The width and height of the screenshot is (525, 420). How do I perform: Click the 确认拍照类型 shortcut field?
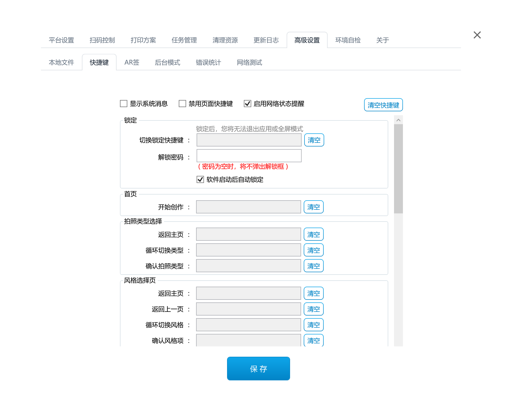point(249,266)
